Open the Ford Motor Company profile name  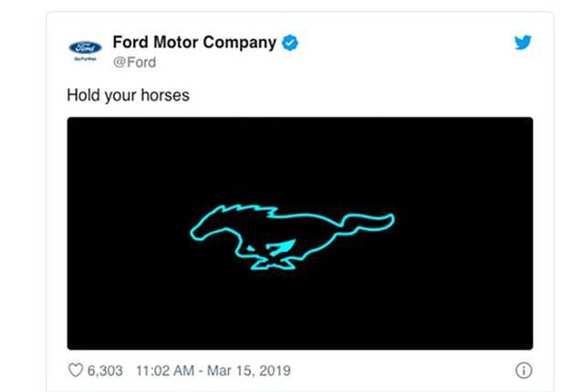point(193,43)
